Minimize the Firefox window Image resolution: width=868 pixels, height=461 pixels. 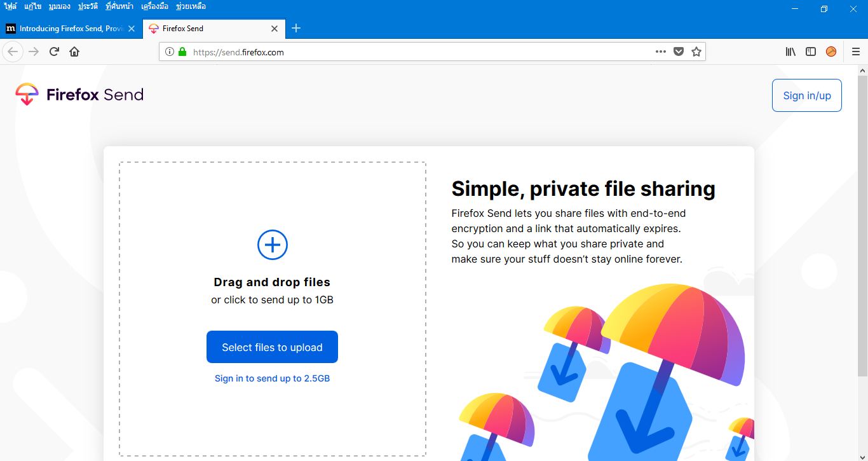click(795, 9)
